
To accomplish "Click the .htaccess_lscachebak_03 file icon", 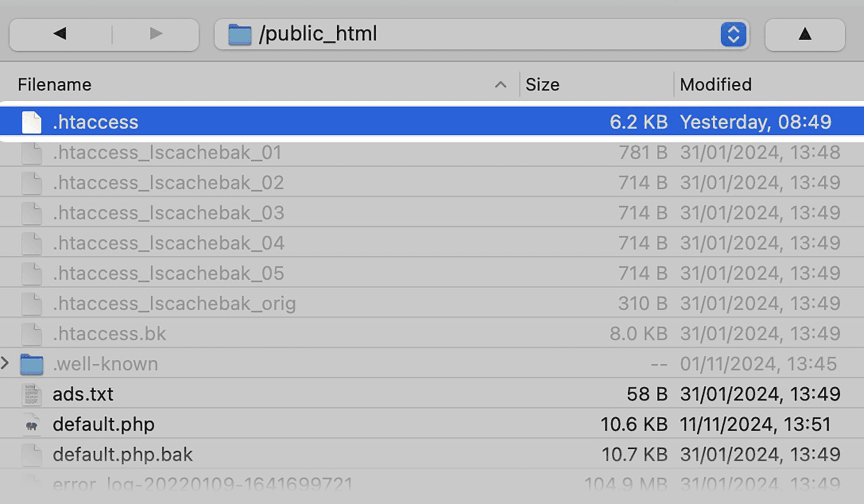I will point(32,213).
